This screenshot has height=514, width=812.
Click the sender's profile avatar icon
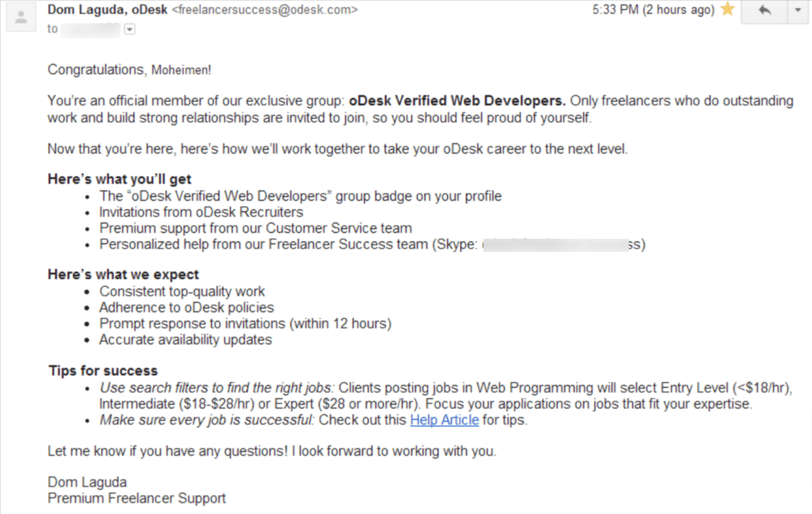21,17
